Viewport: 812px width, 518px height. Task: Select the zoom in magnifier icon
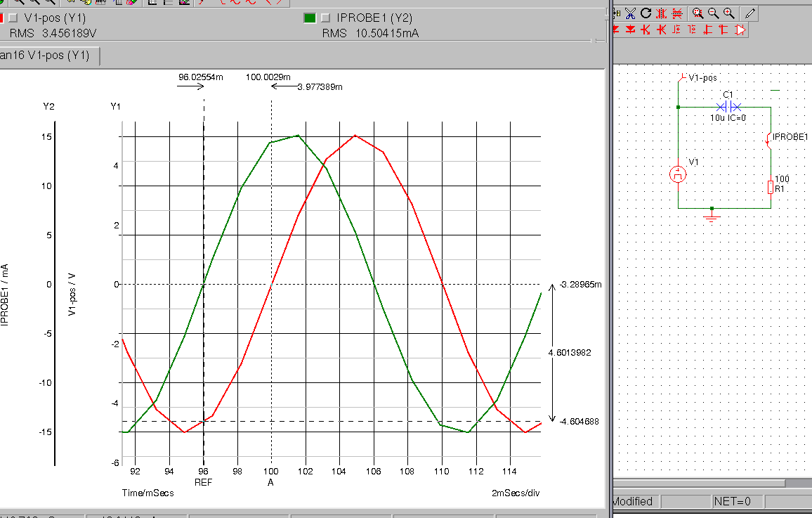pyautogui.click(x=729, y=13)
